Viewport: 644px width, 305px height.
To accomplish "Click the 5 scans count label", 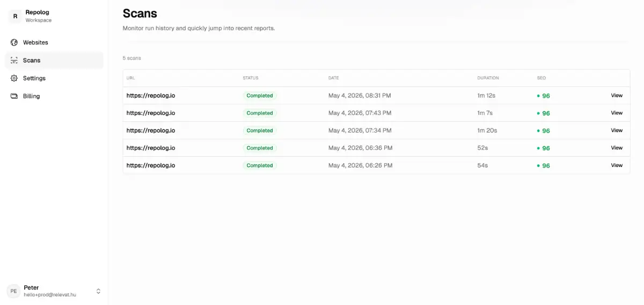I will (x=131, y=58).
